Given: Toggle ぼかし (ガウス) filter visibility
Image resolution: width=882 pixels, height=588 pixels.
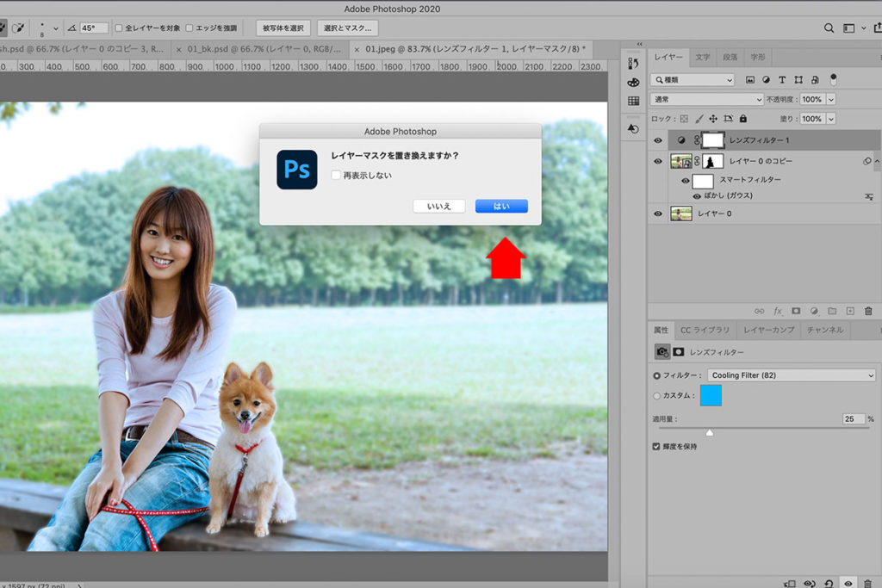Looking at the screenshot, I should 697,196.
